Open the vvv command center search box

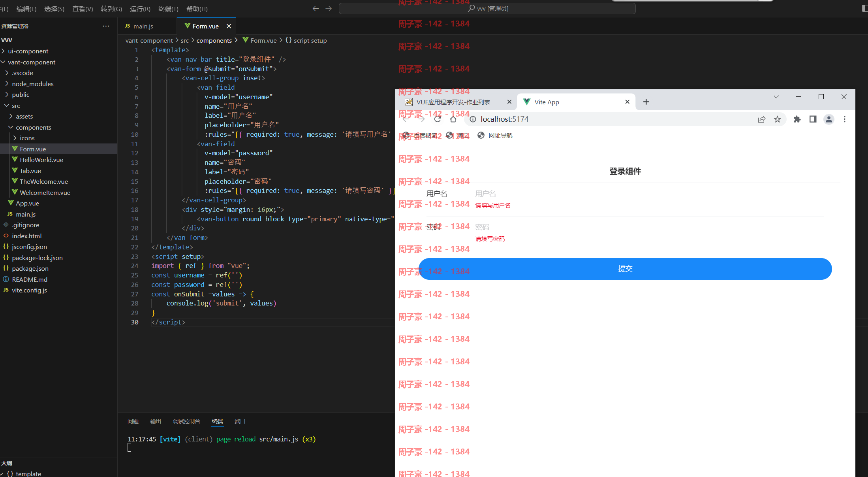[487, 8]
